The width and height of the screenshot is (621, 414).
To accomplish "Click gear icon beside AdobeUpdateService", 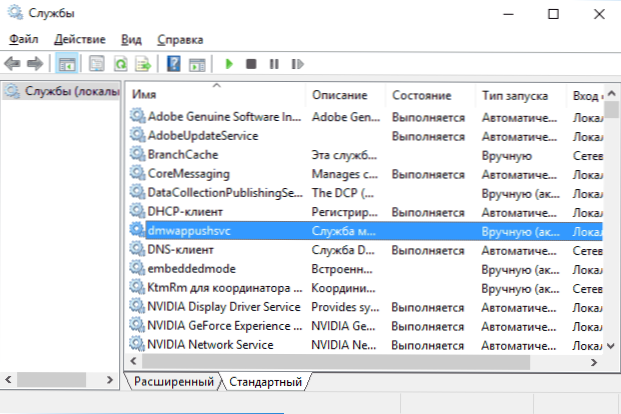I will pyautogui.click(x=137, y=135).
